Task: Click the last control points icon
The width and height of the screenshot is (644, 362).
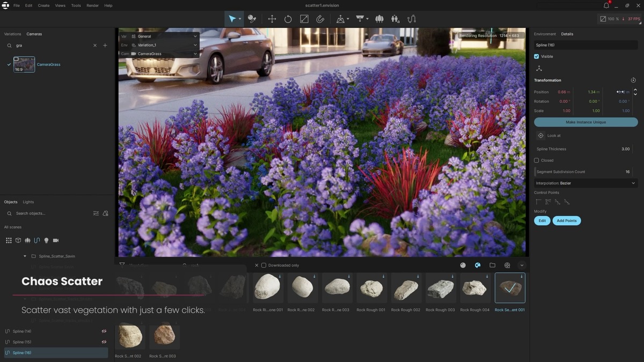Action: pos(567,202)
